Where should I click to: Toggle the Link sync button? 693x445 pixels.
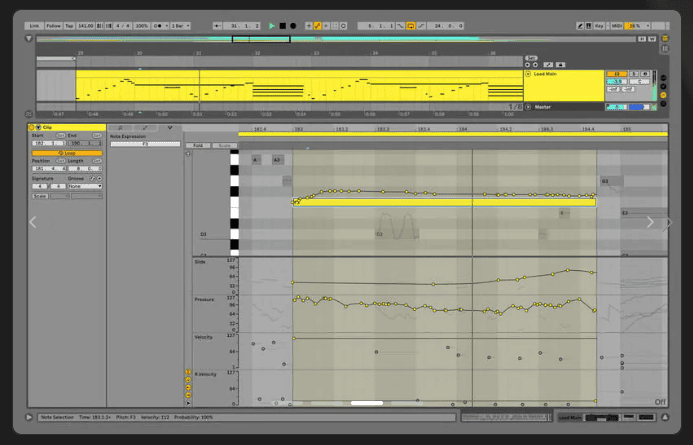[34, 26]
